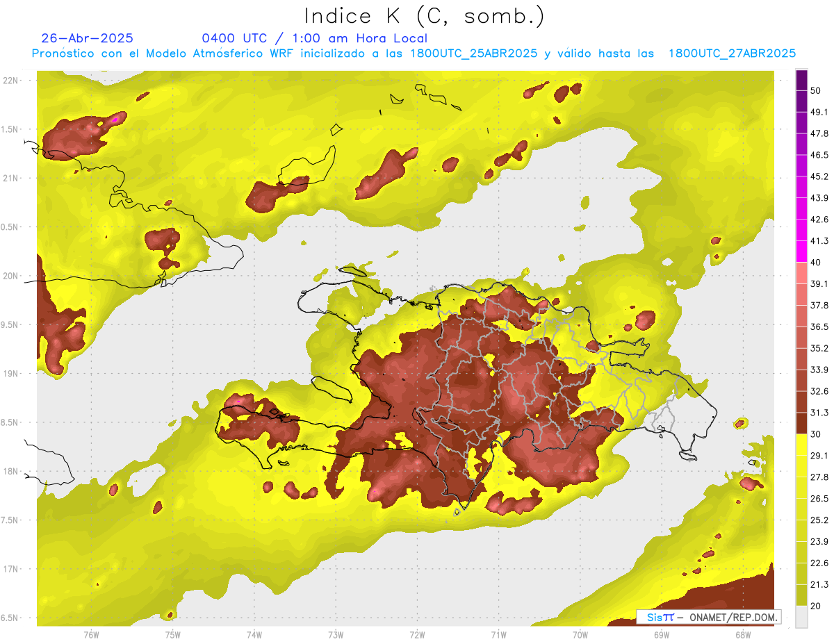This screenshot has height=644, width=834.
Task: Click the color scale value '47.8'
Action: 819,133
